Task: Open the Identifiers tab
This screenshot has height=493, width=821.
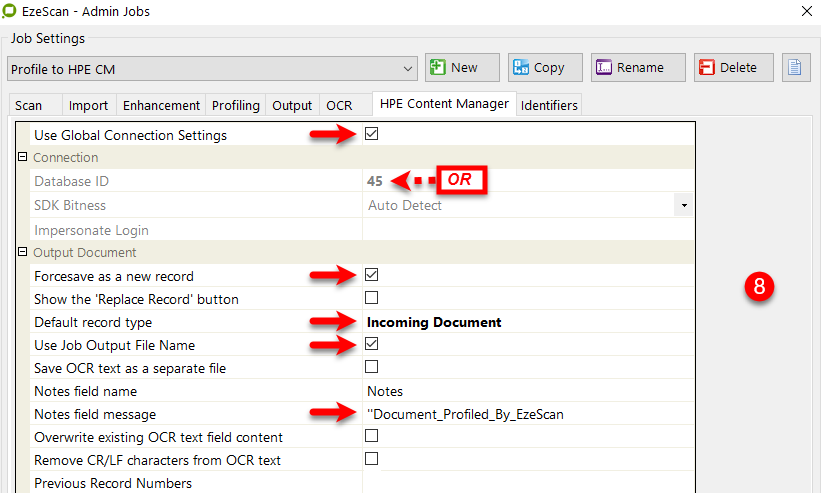Action: click(549, 105)
